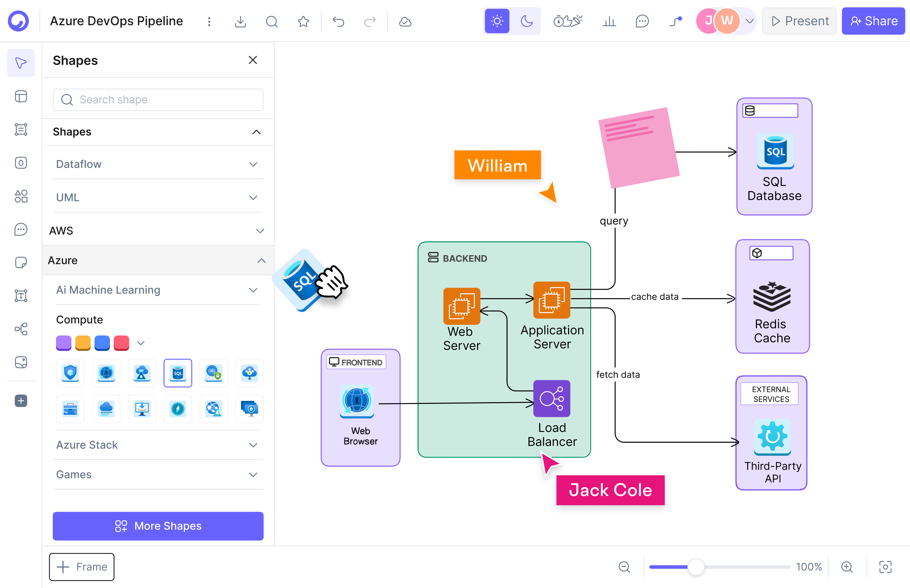Expand the Games category
The image size is (910, 588).
[x=158, y=474]
